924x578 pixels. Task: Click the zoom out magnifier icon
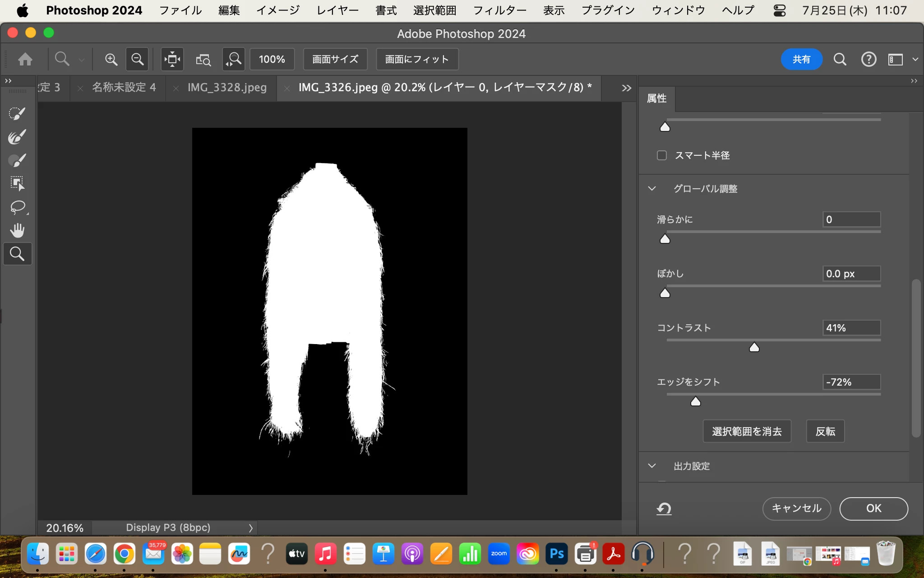(x=137, y=59)
